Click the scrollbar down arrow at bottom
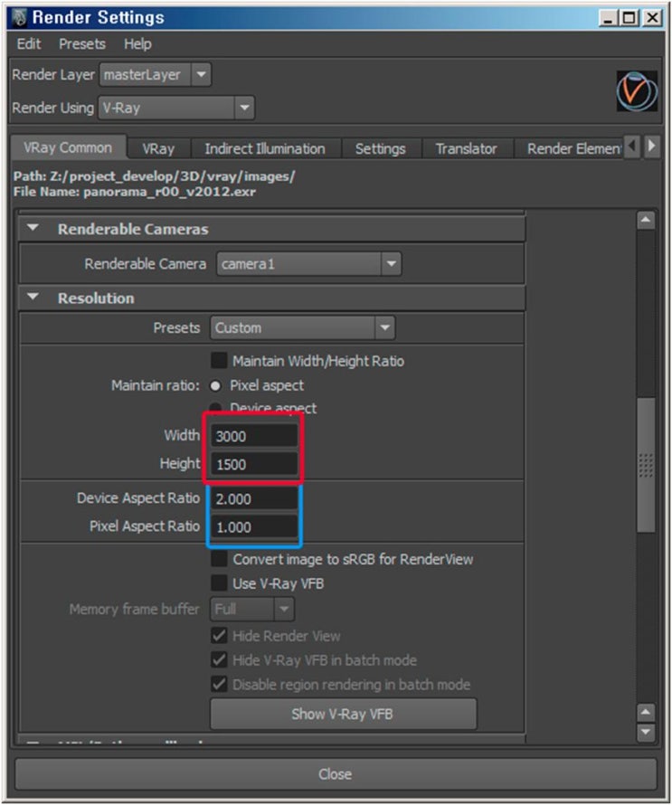 [645, 732]
